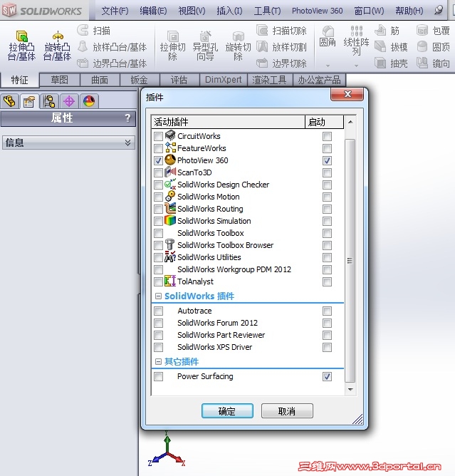Expand the 信息 panel chevron
The image size is (455, 476).
tap(127, 143)
